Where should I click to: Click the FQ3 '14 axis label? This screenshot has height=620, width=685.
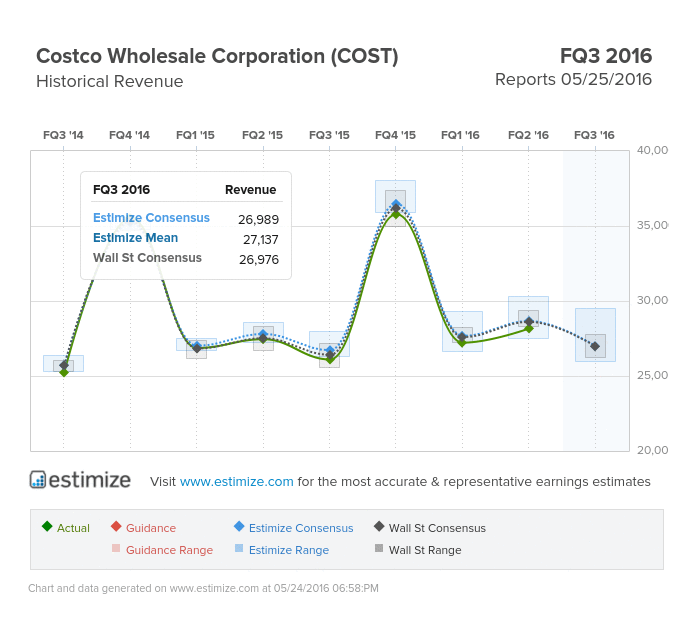(63, 135)
